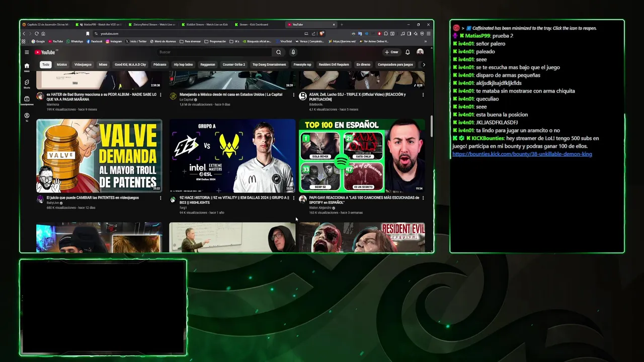The image size is (644, 362).
Task: Start voice search with microphone icon
Action: click(x=293, y=52)
